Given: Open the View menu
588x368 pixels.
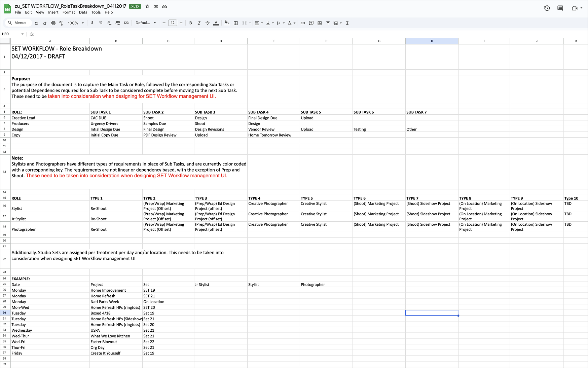Looking at the screenshot, I should click(40, 12).
